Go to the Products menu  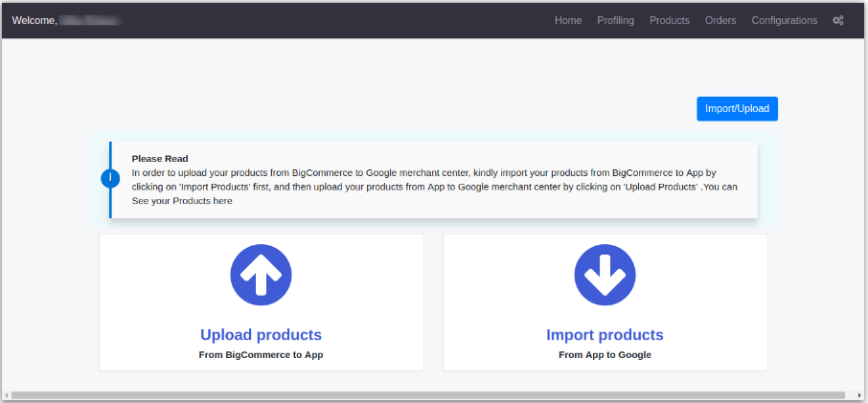coord(670,20)
